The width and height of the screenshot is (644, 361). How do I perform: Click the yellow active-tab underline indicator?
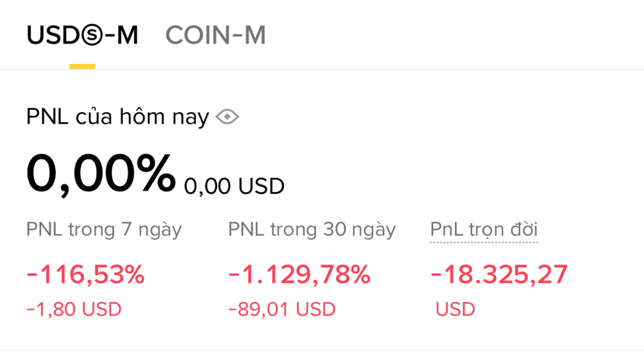[x=82, y=67]
